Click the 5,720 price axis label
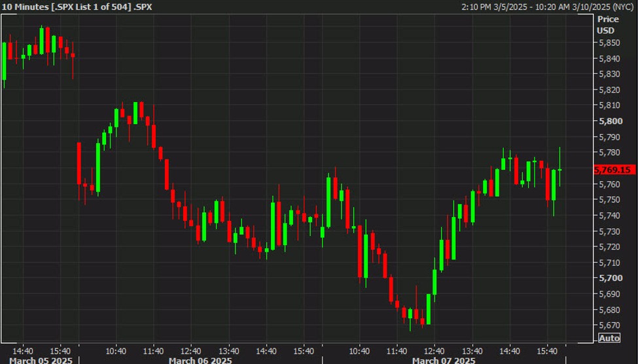 pyautogui.click(x=609, y=247)
